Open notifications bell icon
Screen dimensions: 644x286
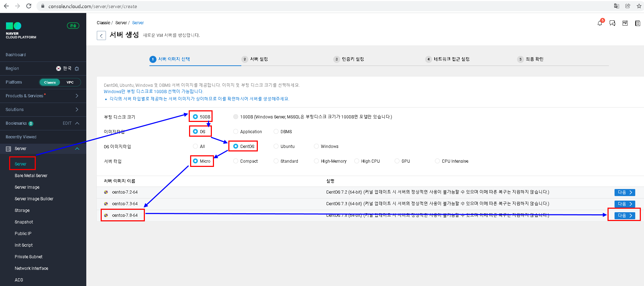600,23
